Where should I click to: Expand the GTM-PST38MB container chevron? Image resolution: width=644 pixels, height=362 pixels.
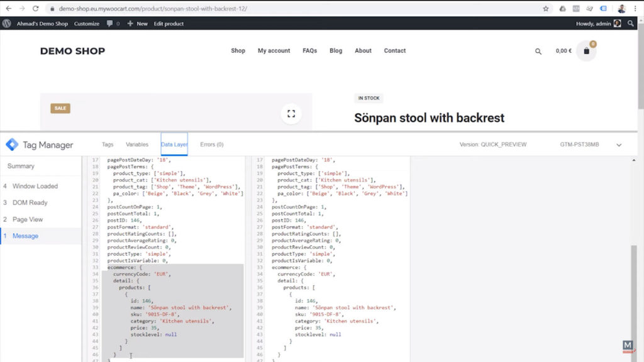point(619,144)
